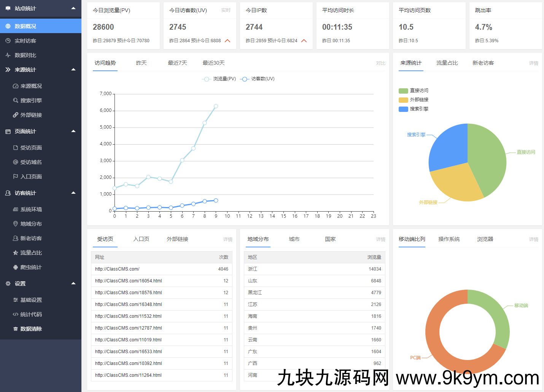Click the star icon for 流量占比
544x392 pixels.
[16, 253]
